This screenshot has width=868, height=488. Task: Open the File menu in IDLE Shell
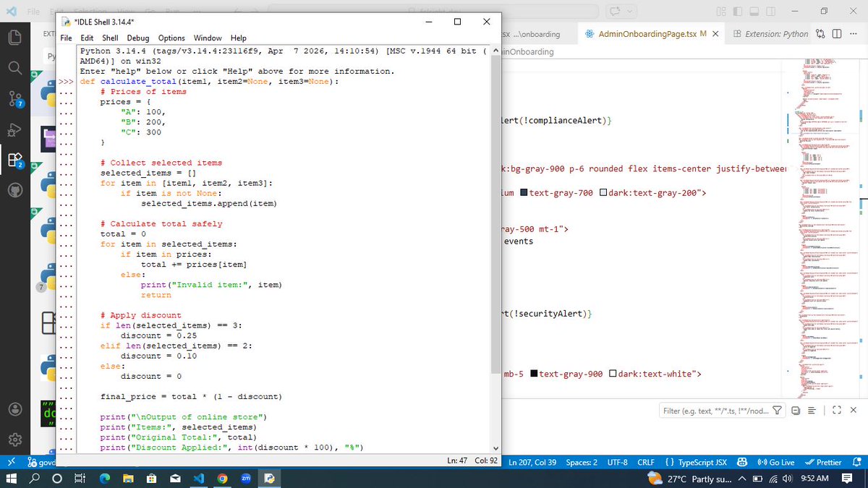(67, 38)
